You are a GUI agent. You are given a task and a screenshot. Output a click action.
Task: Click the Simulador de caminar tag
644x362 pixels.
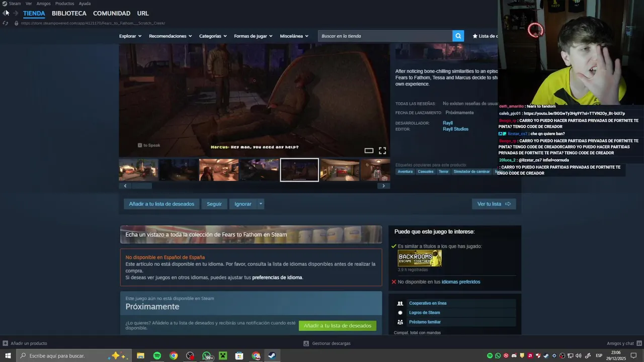(x=471, y=171)
